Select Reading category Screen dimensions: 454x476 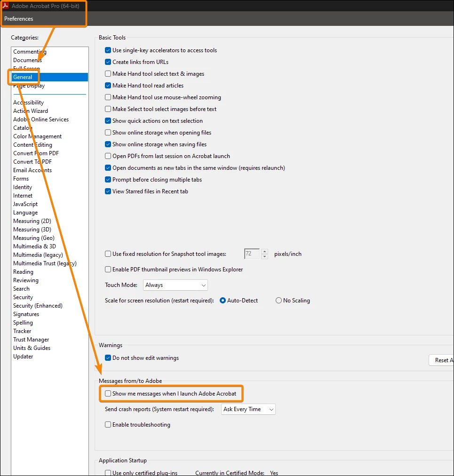pos(23,272)
